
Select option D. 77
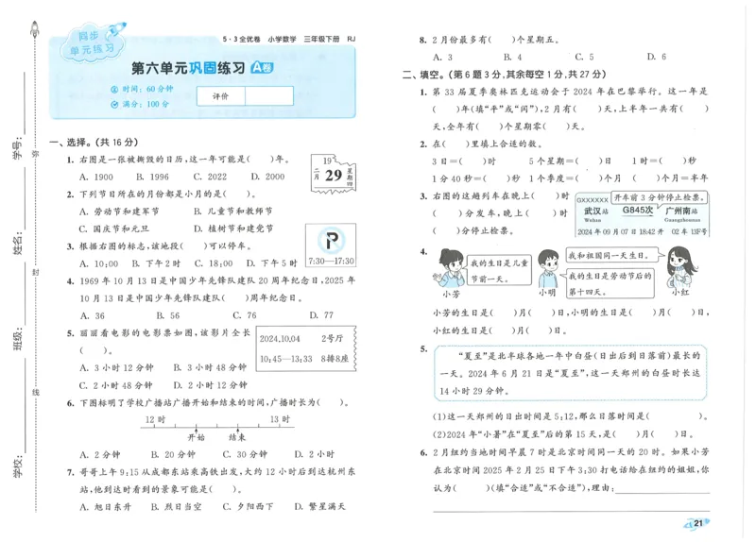(321, 315)
